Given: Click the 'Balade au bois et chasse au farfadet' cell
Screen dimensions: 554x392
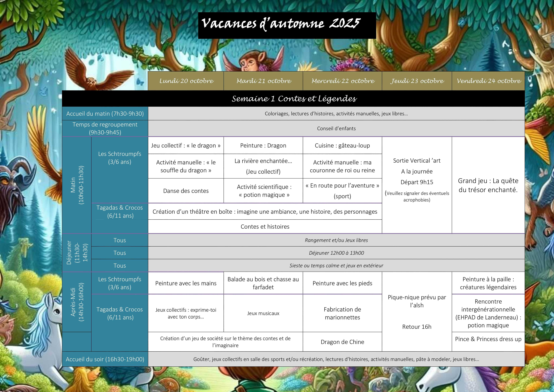Looking at the screenshot, I should click(263, 283).
